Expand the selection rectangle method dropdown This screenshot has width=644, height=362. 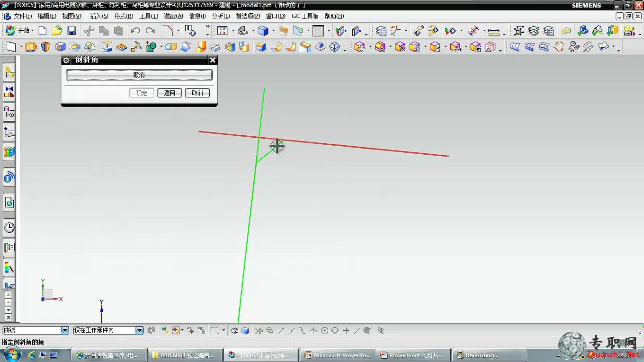coord(224,331)
